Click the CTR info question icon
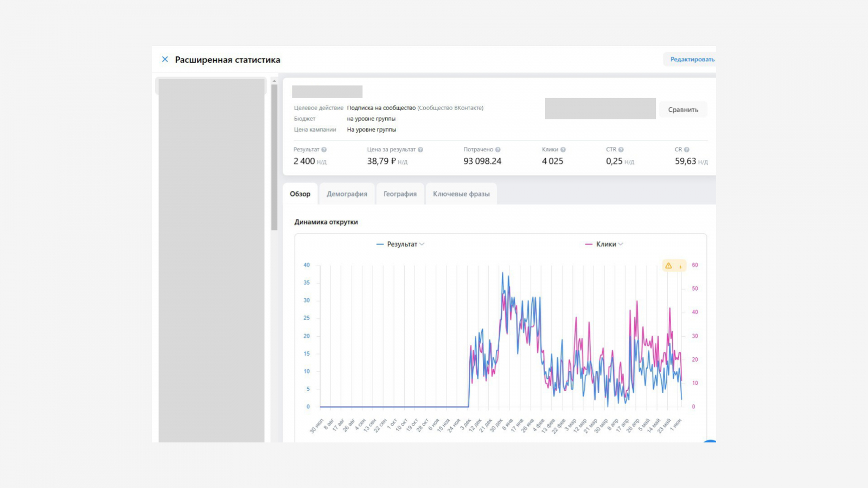868x488 pixels. [621, 150]
